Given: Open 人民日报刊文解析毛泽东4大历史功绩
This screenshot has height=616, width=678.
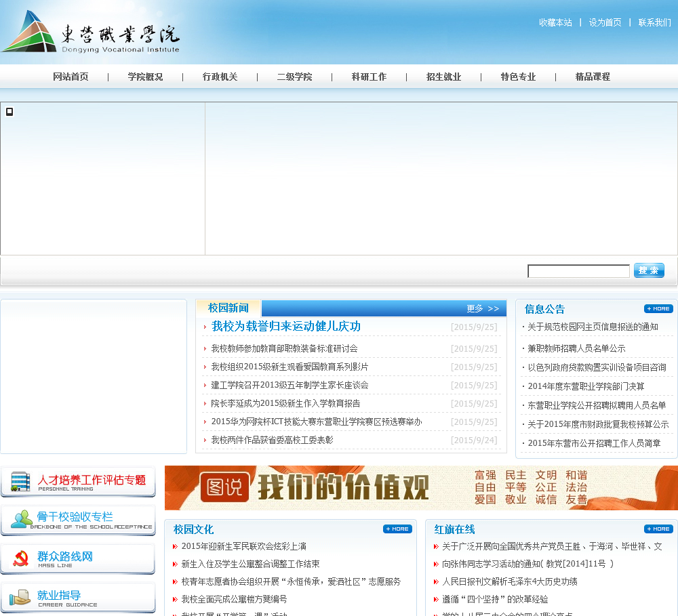Looking at the screenshot, I should (x=509, y=582).
